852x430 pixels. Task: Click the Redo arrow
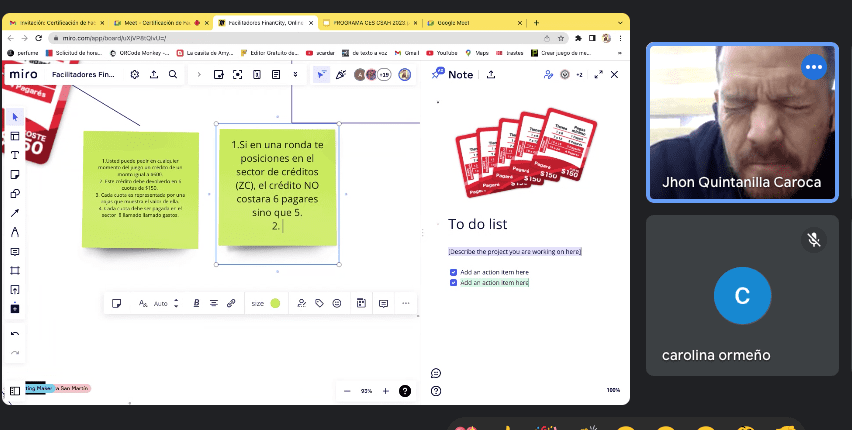[x=15, y=353]
